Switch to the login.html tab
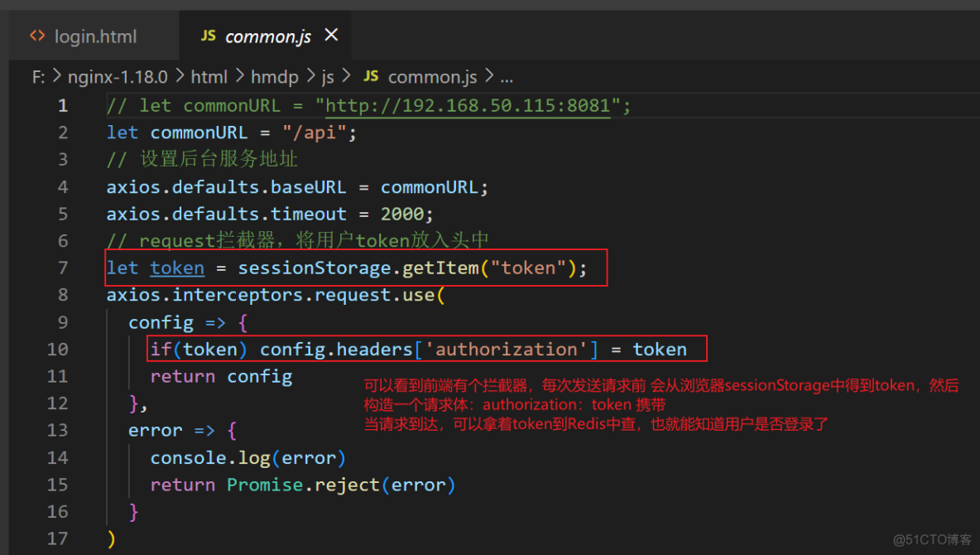The image size is (980, 555). 95,36
